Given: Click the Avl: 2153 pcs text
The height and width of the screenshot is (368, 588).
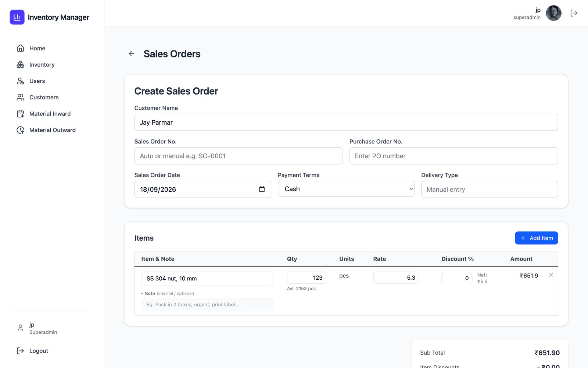Looking at the screenshot, I should point(301,289).
